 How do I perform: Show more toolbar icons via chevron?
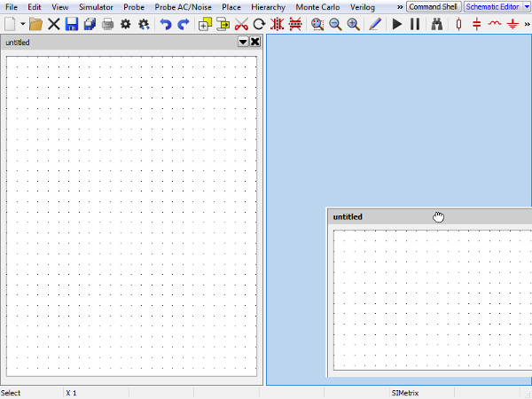click(527, 25)
